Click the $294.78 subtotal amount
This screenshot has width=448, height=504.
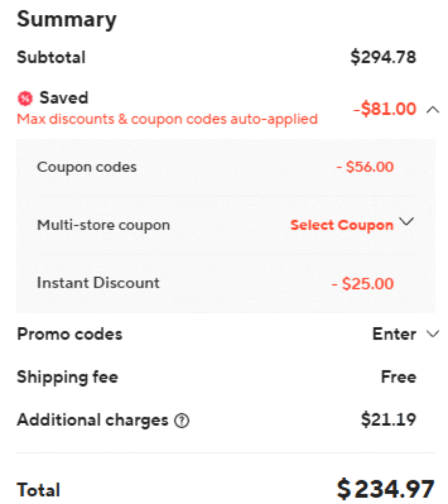coord(383,57)
